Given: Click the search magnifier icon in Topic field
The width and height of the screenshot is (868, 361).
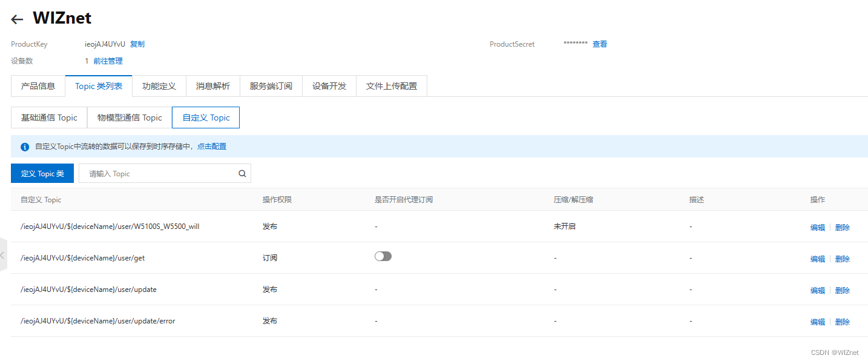Looking at the screenshot, I should point(242,174).
